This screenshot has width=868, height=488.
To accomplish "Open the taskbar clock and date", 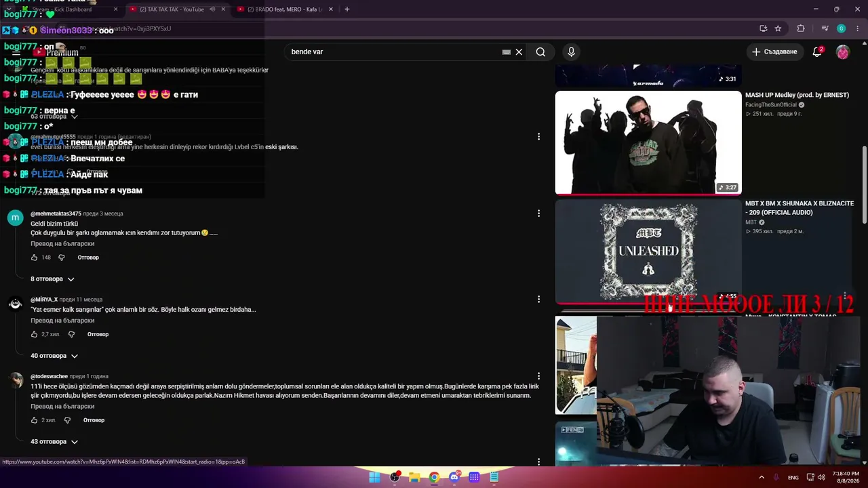I will 846,477.
